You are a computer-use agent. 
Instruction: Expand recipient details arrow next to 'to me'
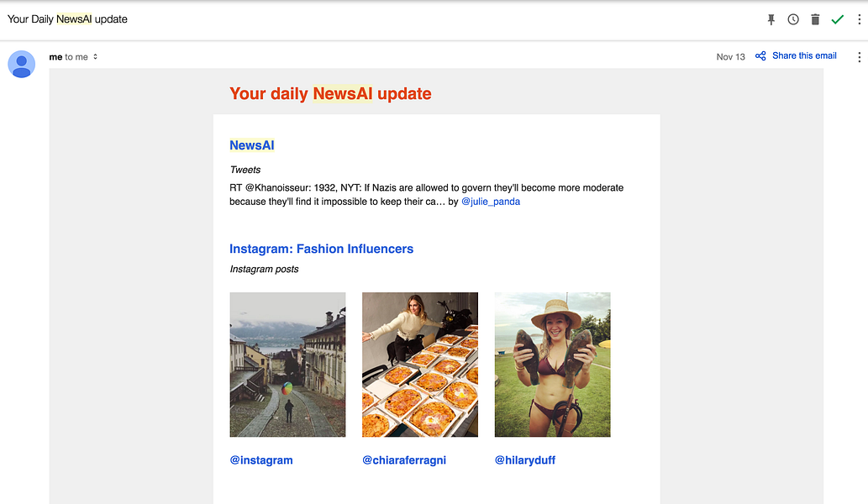click(95, 56)
